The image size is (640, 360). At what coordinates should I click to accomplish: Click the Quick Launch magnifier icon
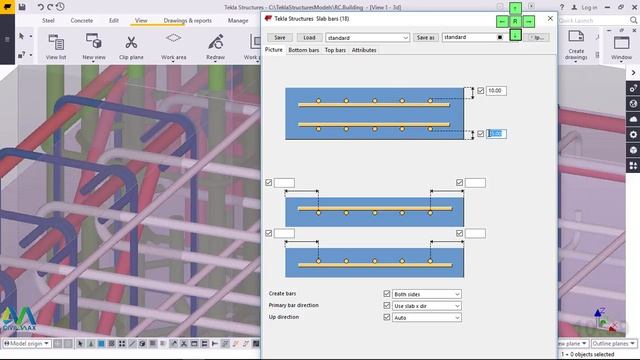[633, 20]
